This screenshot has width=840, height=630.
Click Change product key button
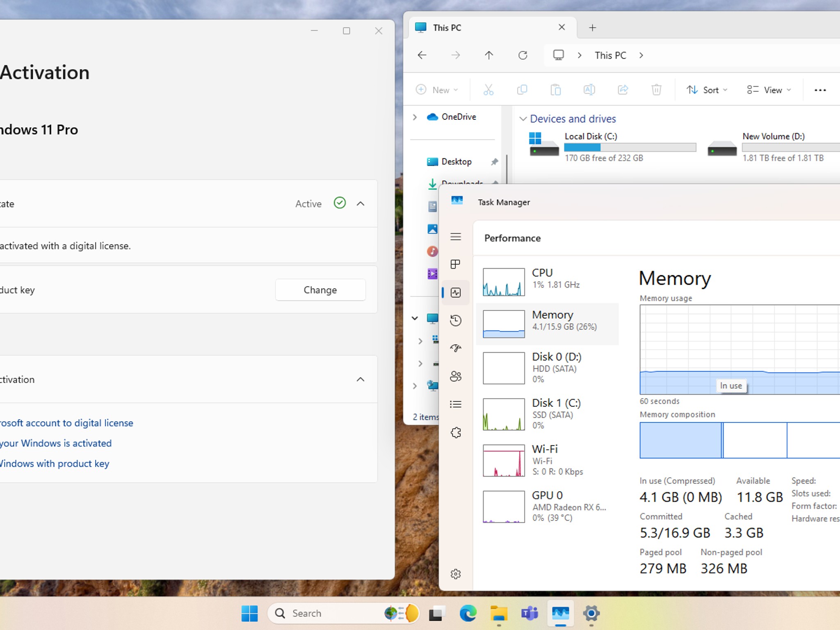tap(320, 290)
